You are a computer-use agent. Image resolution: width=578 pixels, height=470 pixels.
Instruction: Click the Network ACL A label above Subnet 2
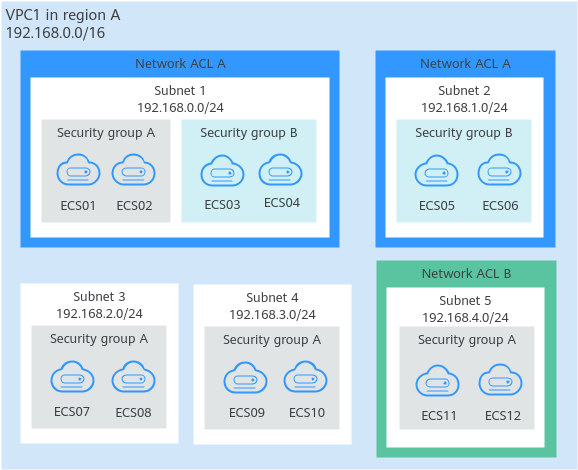point(466,64)
